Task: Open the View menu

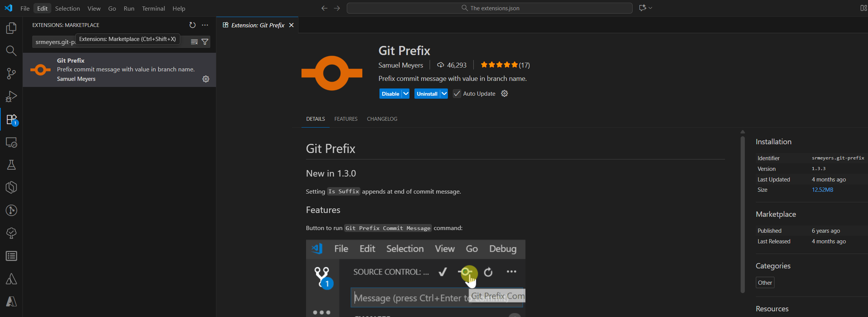Action: [x=94, y=8]
